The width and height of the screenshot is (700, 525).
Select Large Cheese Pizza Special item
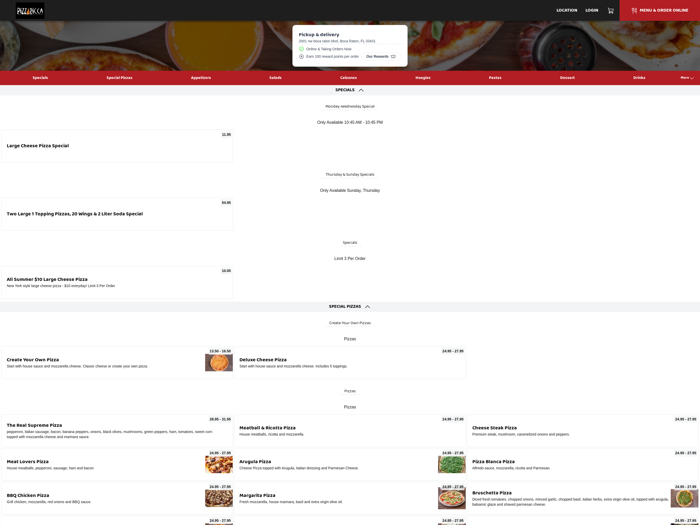coord(117,146)
